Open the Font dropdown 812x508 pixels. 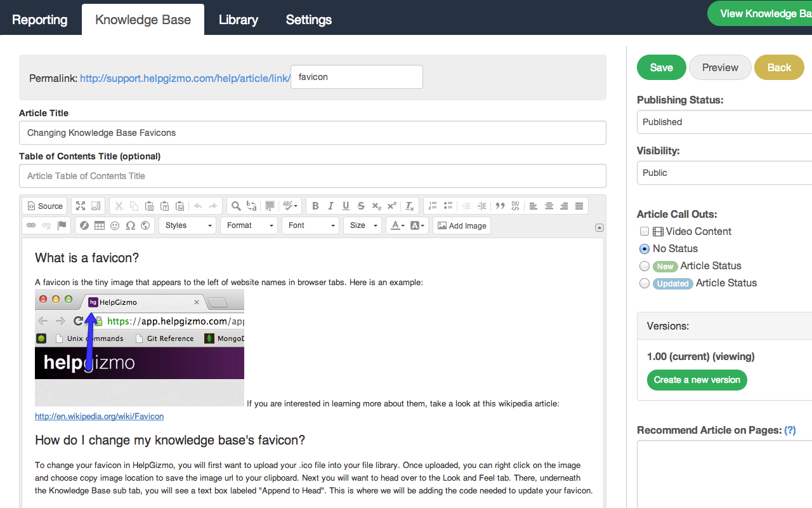pyautogui.click(x=310, y=225)
